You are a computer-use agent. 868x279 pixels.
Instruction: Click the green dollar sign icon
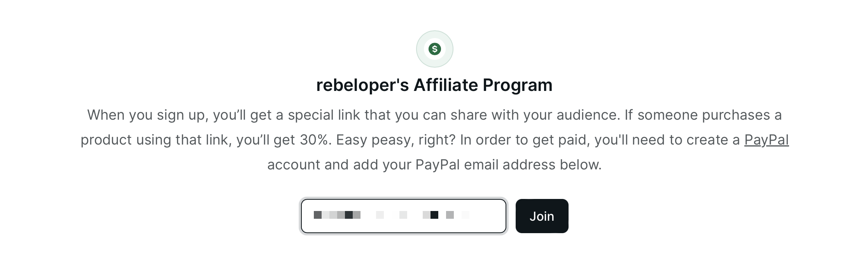(x=434, y=49)
